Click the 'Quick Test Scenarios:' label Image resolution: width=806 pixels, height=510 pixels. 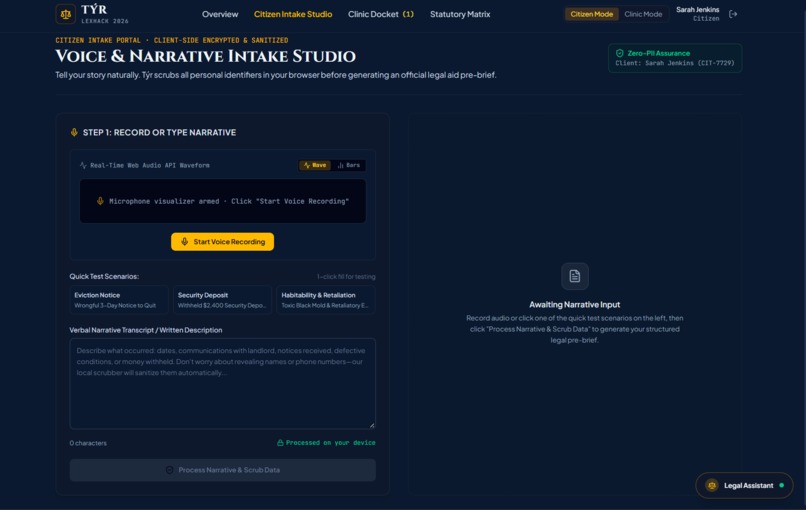(104, 276)
